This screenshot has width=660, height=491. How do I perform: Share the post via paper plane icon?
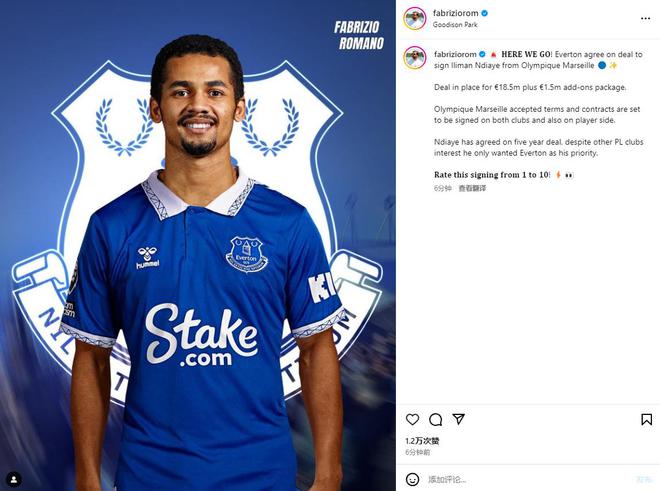[x=459, y=420]
